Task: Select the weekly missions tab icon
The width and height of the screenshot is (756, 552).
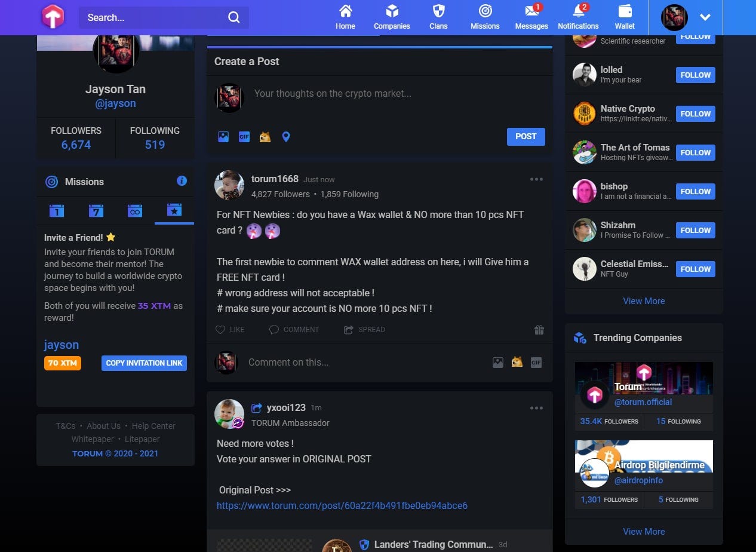Action: [96, 210]
